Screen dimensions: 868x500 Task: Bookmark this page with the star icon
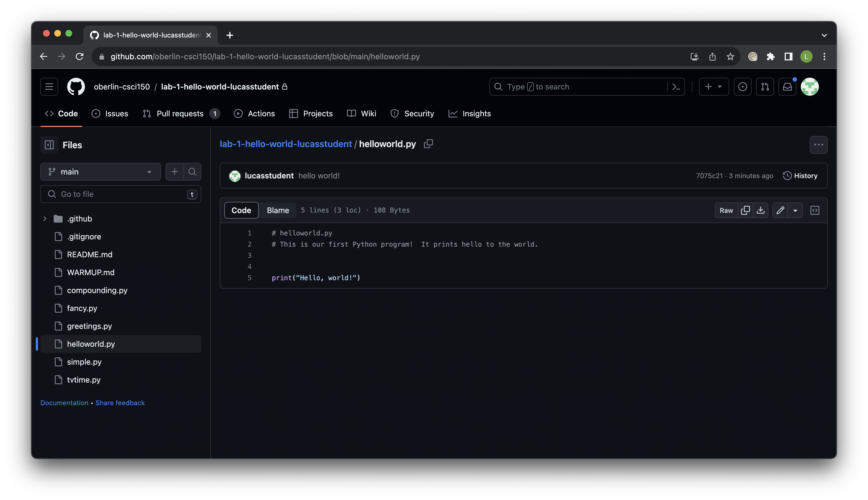pyautogui.click(x=730, y=57)
